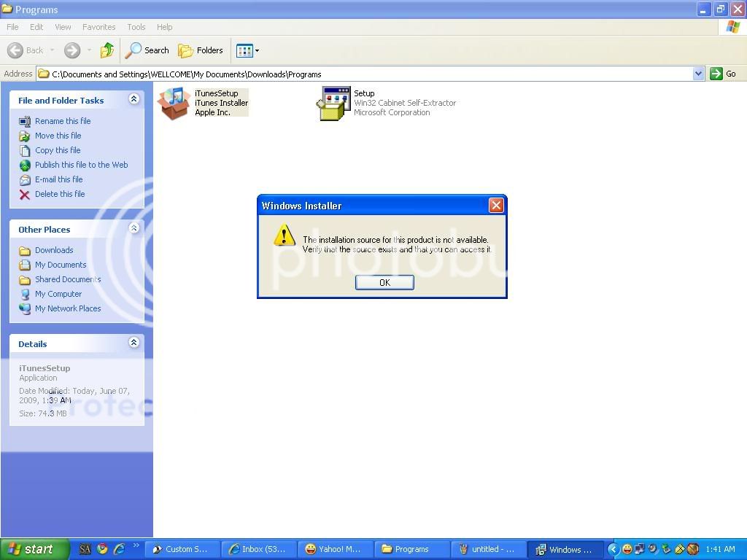Click the Forward navigation arrow icon
Image resolution: width=747 pixels, height=560 pixels.
(72, 50)
